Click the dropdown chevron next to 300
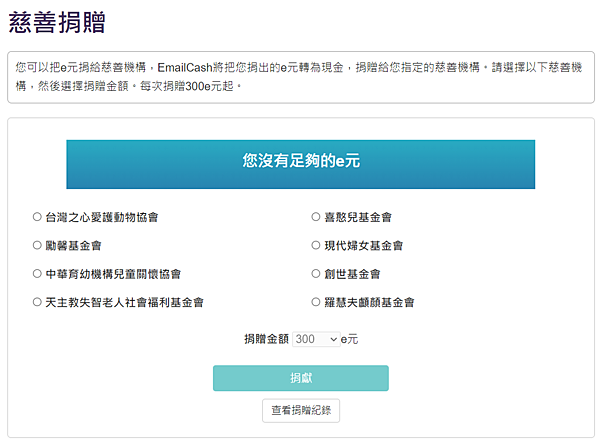 tap(334, 339)
